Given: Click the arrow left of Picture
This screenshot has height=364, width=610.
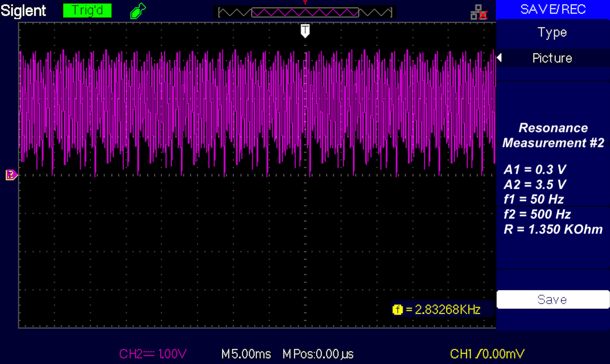Looking at the screenshot, I should [500, 58].
